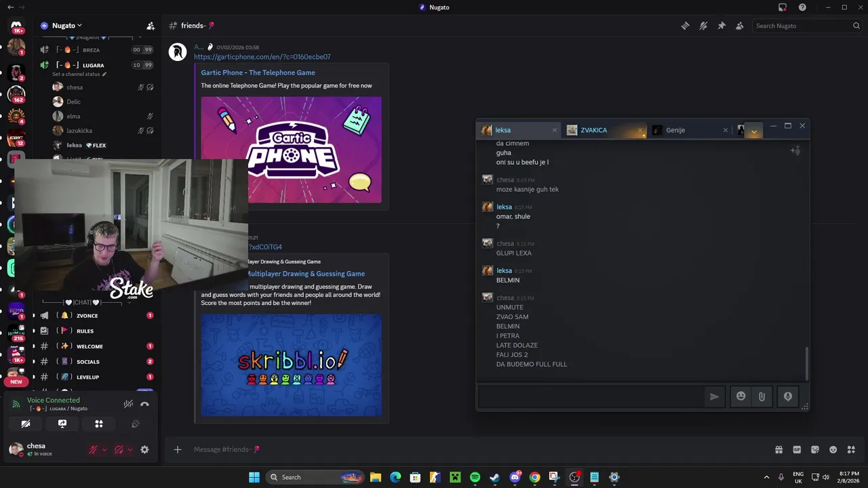Open Spotify from the Windows taskbar

tap(475, 477)
